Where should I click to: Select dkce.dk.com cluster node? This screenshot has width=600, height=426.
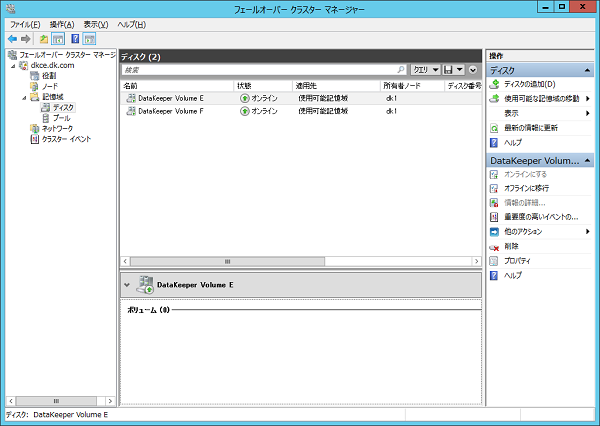(52, 65)
